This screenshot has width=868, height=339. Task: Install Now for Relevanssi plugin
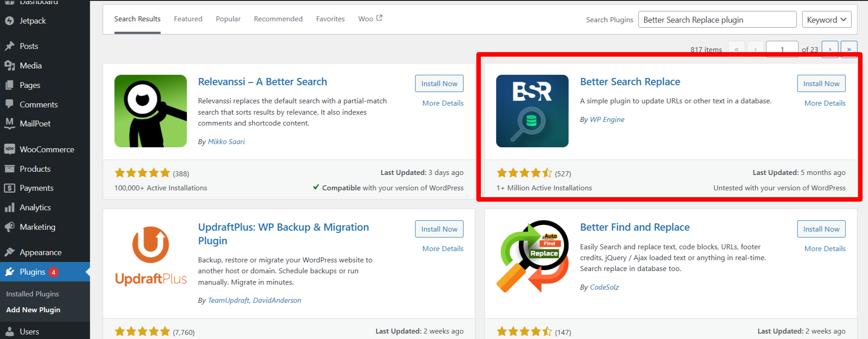tap(439, 83)
